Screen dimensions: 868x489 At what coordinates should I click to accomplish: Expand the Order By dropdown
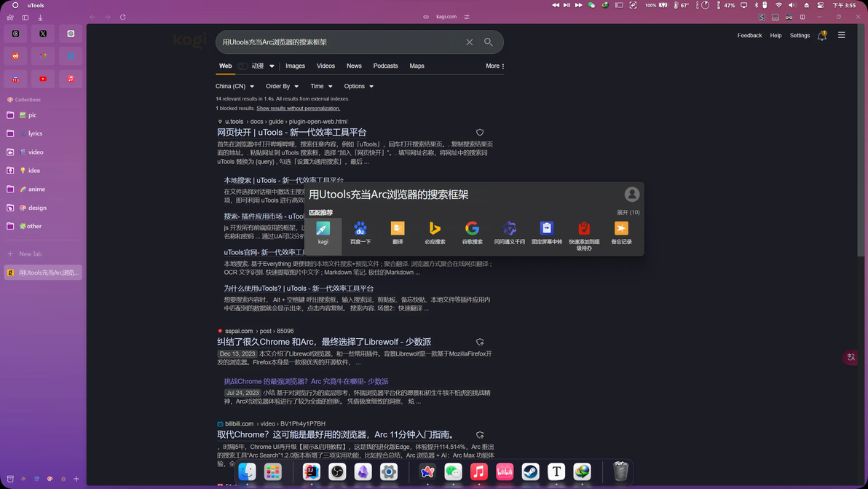(282, 87)
